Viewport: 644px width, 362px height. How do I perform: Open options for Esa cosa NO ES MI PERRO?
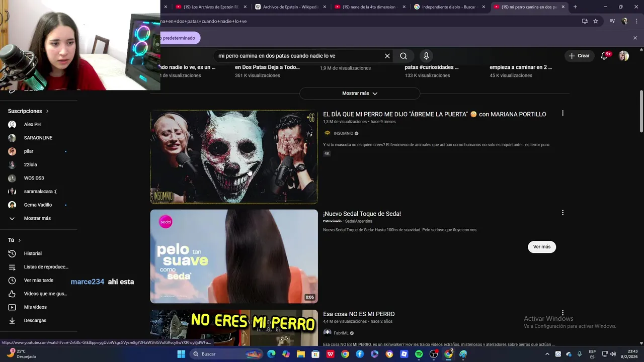coord(562,313)
